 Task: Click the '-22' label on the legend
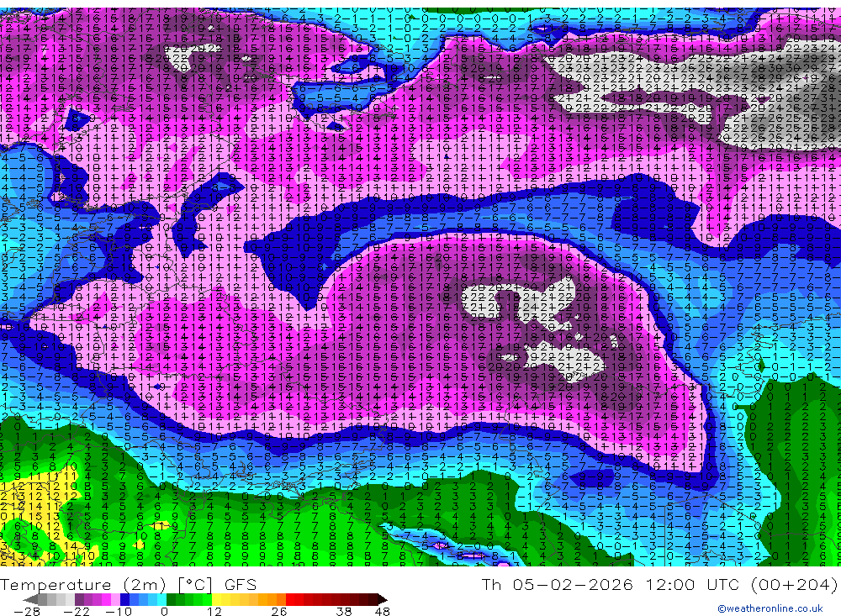(x=77, y=611)
